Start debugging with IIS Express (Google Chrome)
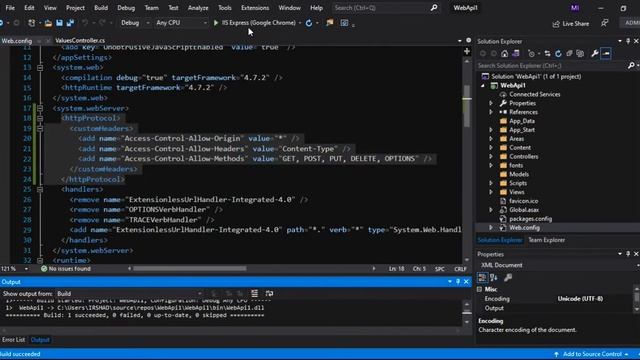This screenshot has height=360, width=640. 254,23
